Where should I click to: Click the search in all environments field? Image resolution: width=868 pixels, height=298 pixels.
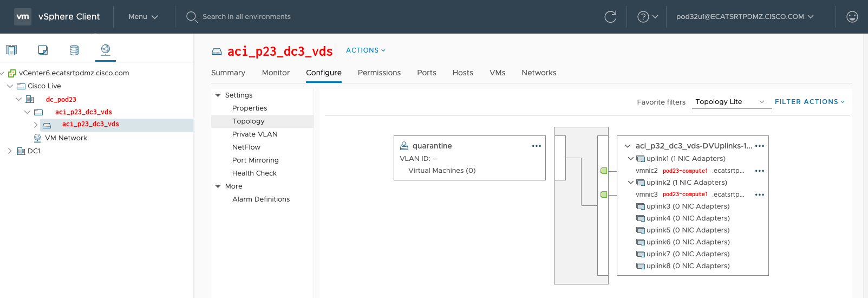pos(246,17)
